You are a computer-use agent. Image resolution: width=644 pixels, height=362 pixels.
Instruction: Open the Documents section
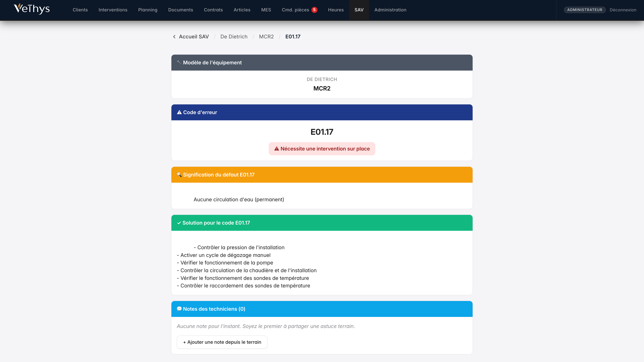coord(180,10)
